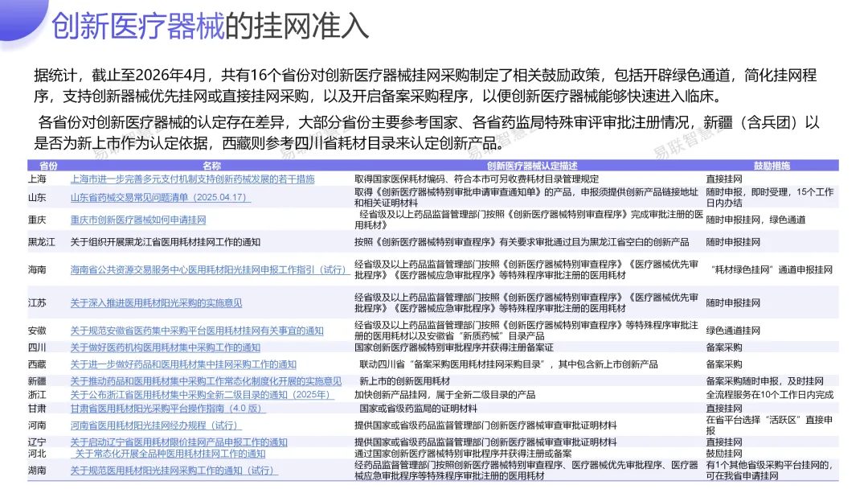Screen dimensions: 868x489
Task: Click Henan's 医用耗材阳光挂网综合规程 link
Action: [149, 424]
